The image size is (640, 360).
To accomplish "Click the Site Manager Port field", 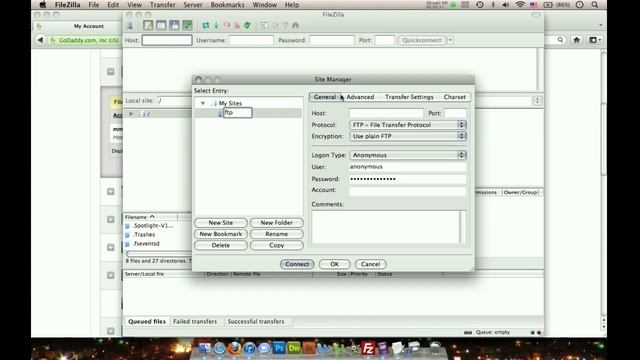I will (455, 113).
